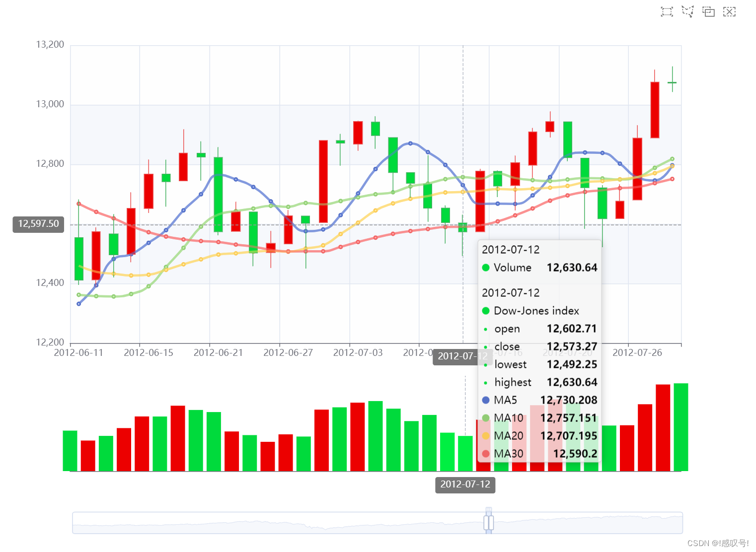This screenshot has height=552, width=756.
Task: Click the 13,200 y-axis label
Action: click(x=50, y=45)
